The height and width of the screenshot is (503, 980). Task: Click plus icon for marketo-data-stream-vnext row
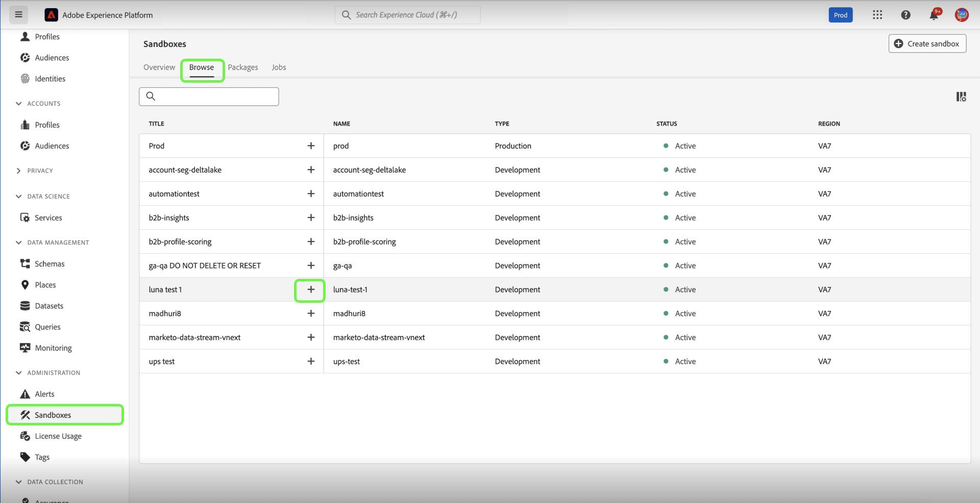click(x=311, y=338)
